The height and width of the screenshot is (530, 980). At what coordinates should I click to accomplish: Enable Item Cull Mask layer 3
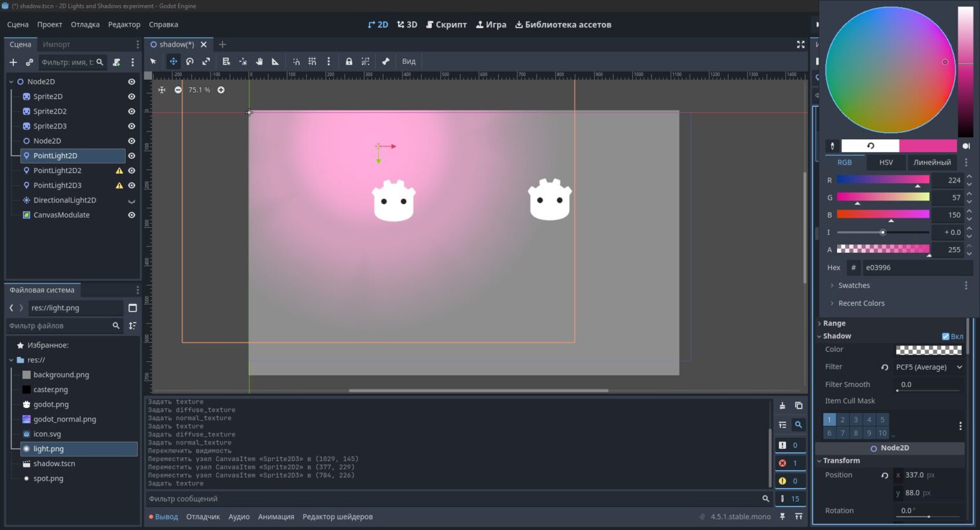[856, 420]
